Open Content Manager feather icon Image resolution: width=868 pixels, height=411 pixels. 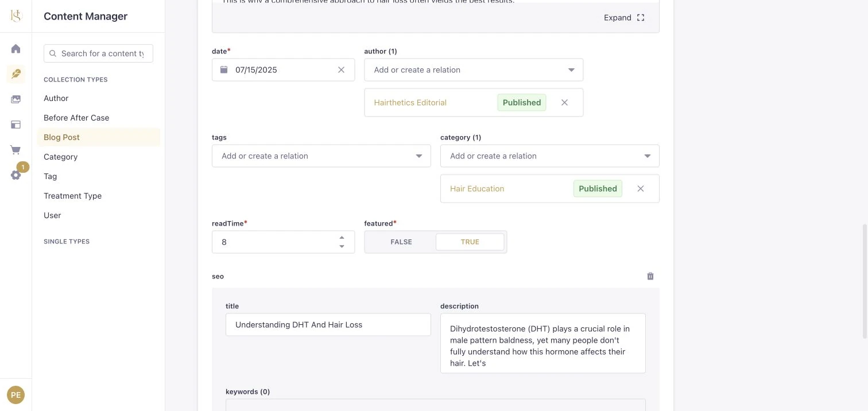[15, 74]
